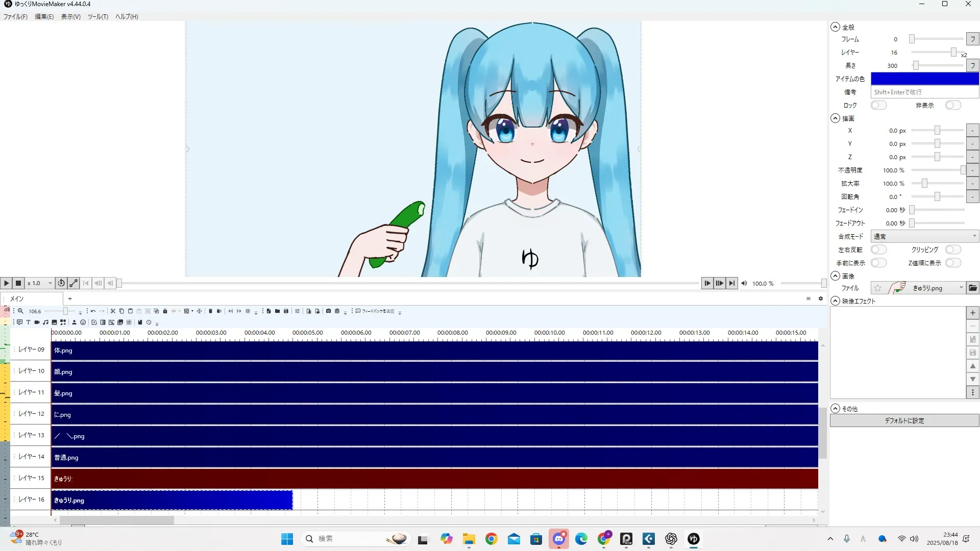
Task: Turn on the クリッピング toggle
Action: pyautogui.click(x=952, y=250)
